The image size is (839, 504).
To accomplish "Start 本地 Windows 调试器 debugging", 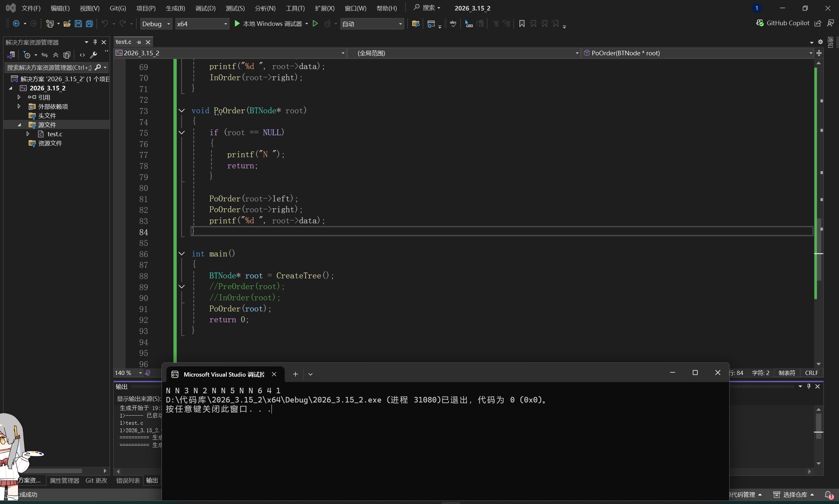I will (x=268, y=24).
